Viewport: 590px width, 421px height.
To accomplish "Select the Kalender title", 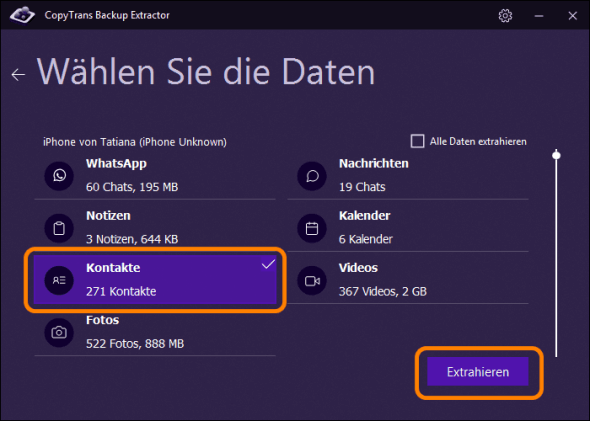I will click(365, 216).
